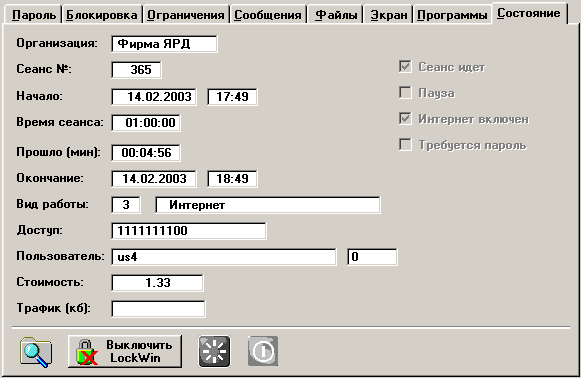581x378 pixels.
Task: Click the Начало date field 14.02.2003
Action: 154,97
